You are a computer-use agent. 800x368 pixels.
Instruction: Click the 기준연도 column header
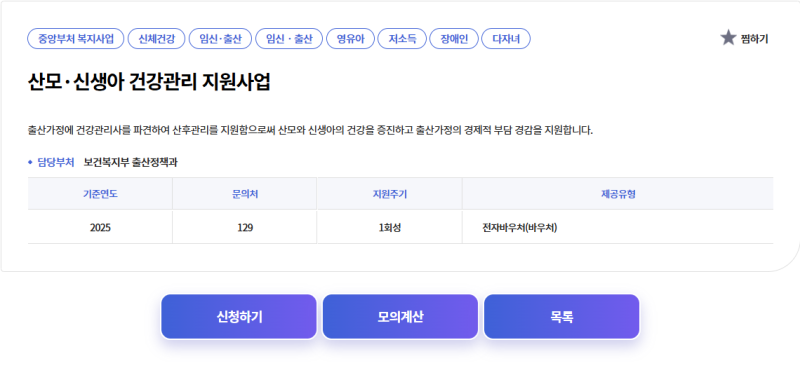[x=100, y=194]
